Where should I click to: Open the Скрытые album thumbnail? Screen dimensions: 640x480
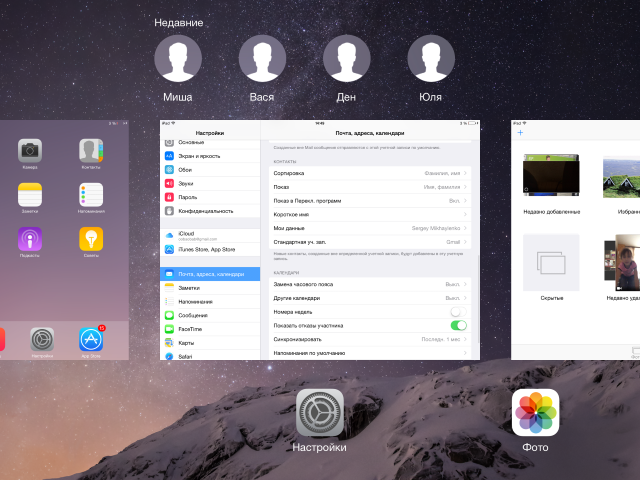551,262
